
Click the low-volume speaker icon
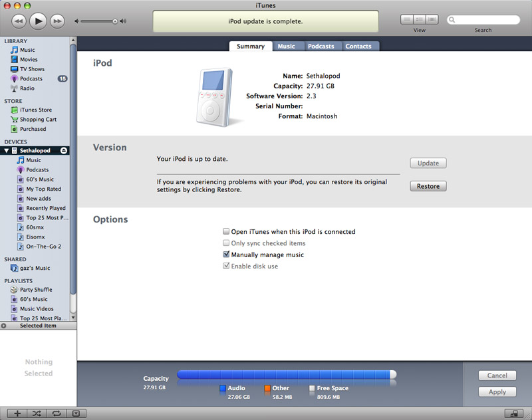click(76, 21)
